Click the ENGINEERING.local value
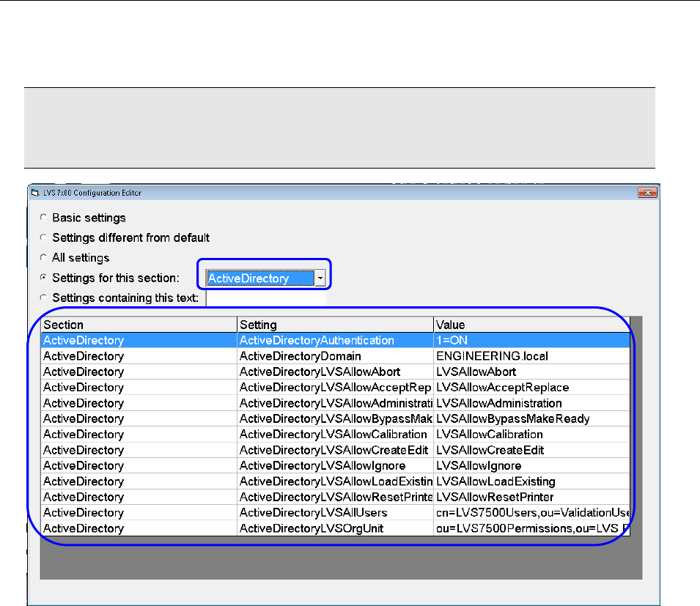Screen dimensions: 700x606 pos(531,356)
